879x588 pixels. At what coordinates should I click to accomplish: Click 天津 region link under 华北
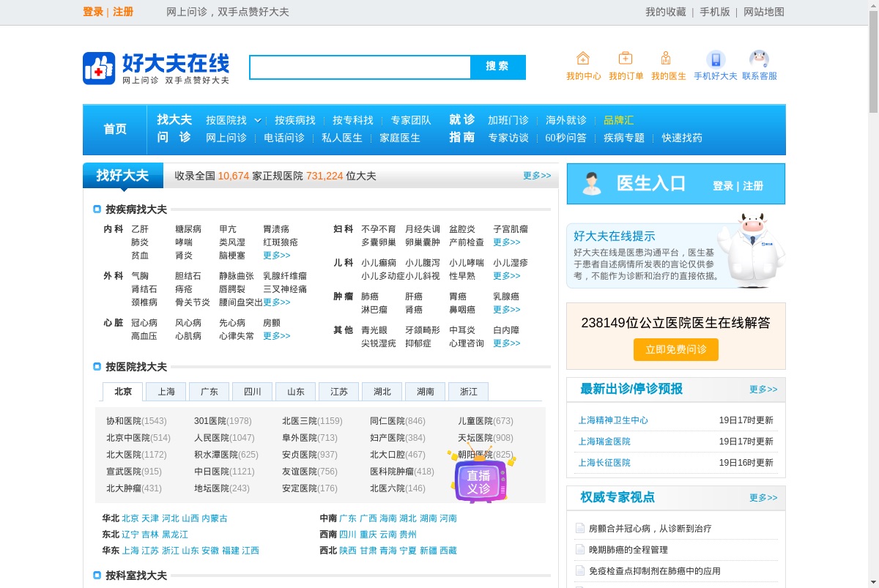150,518
